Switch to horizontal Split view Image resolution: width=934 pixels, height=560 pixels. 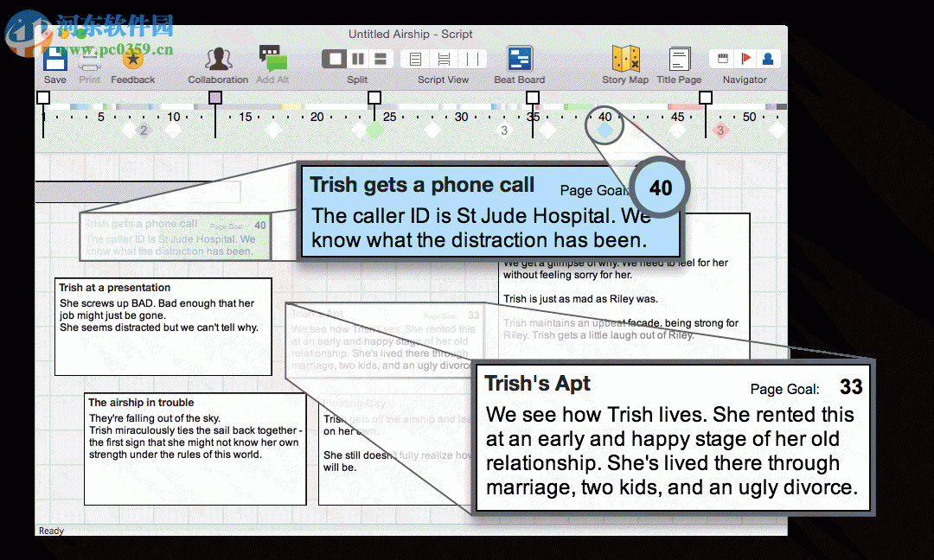381,59
